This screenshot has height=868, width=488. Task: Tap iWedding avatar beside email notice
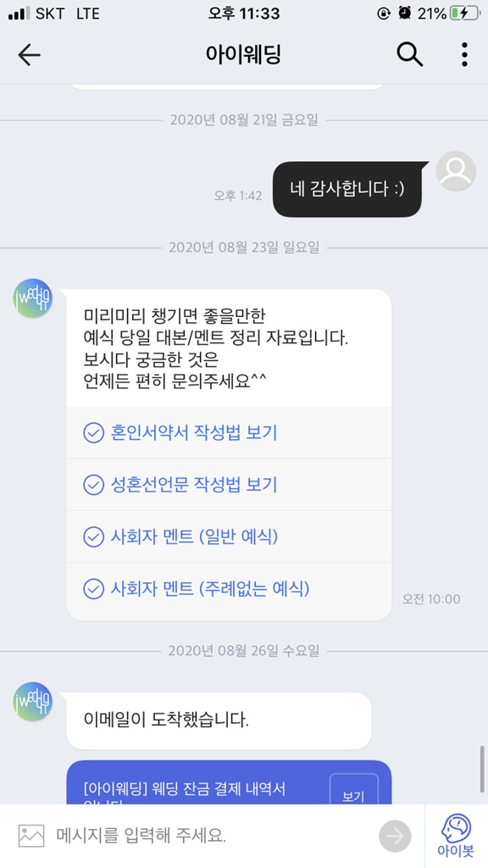(33, 701)
